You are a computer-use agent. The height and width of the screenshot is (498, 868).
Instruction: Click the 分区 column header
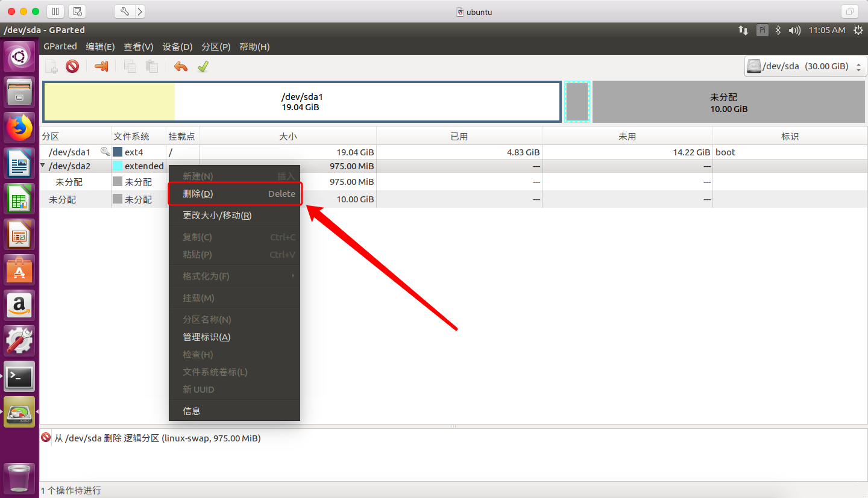click(75, 137)
